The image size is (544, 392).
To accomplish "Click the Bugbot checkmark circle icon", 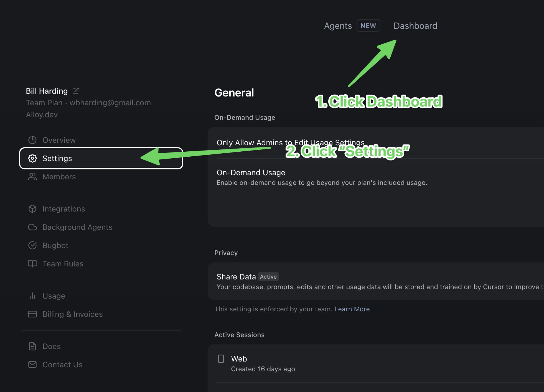I will click(32, 245).
